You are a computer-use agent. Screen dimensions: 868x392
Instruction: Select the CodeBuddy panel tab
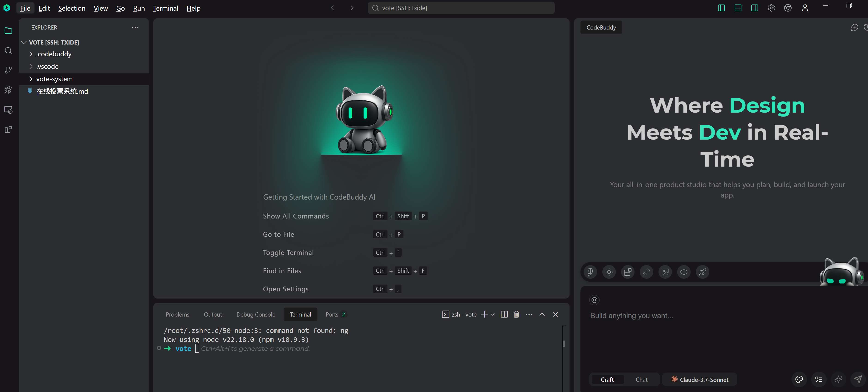coord(601,27)
